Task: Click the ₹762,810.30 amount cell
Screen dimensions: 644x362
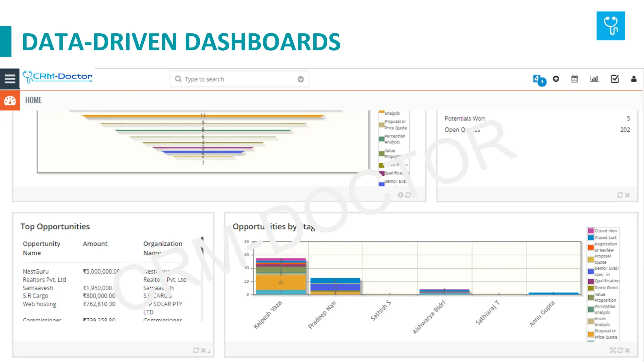Action: pos(99,304)
